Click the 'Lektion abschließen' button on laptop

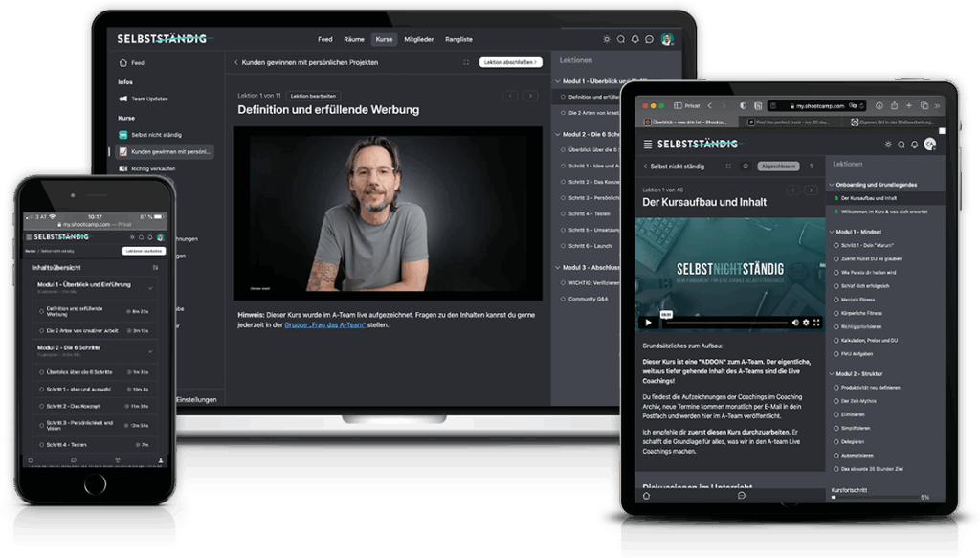point(511,62)
